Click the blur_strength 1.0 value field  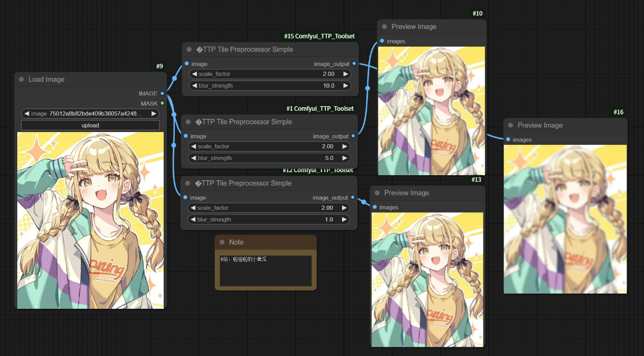(x=269, y=219)
